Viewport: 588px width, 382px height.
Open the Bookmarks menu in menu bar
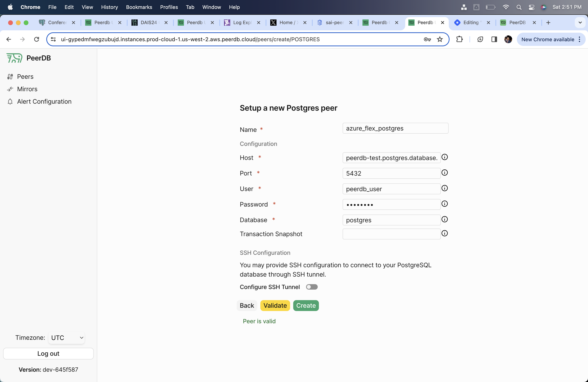tap(139, 7)
